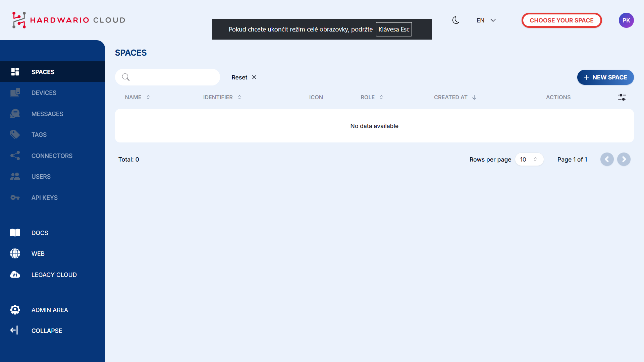Click the Choose Your Space button
The image size is (644, 362).
561,20
